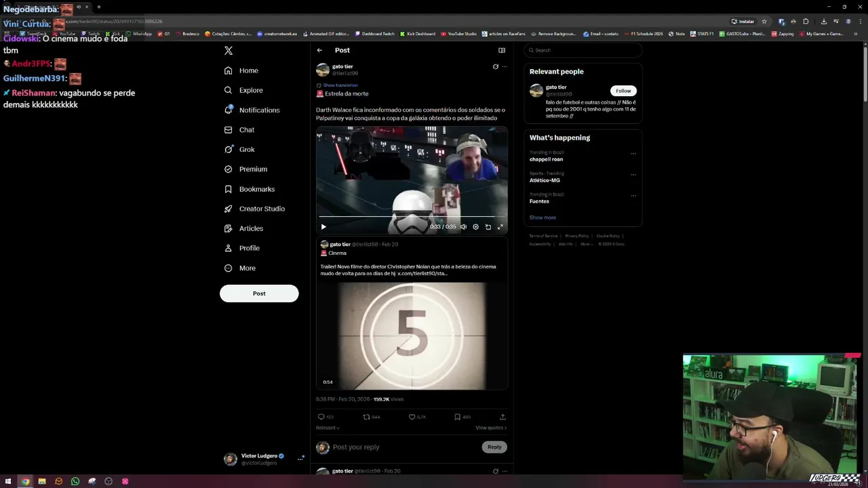Screen dimensions: 868x488
Task: Expand the bookmarks overflow chevron
Action: tap(856, 34)
